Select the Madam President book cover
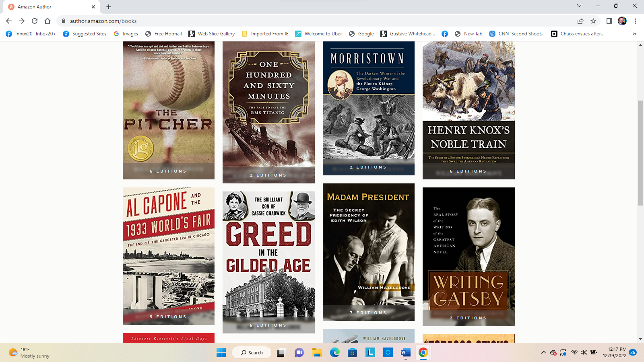This screenshot has width=644, height=362. point(368,252)
